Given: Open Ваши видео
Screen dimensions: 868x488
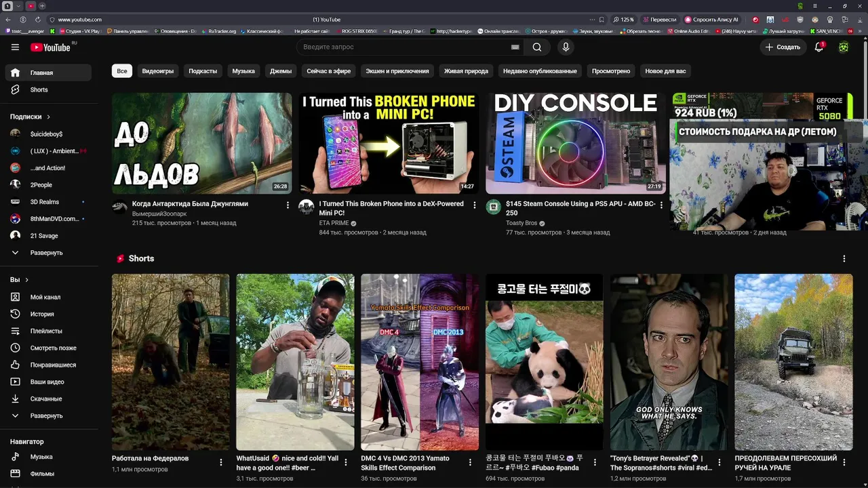Looking at the screenshot, I should pos(49,382).
